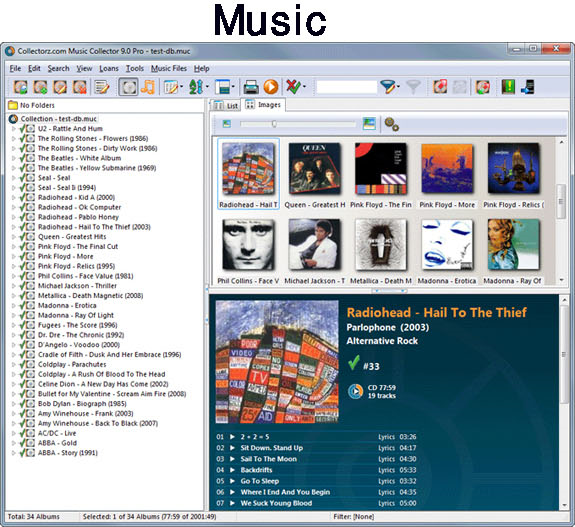Select Coldplay - Parachutes in tree
The width and height of the screenshot is (575, 527).
pyautogui.click(x=72, y=365)
